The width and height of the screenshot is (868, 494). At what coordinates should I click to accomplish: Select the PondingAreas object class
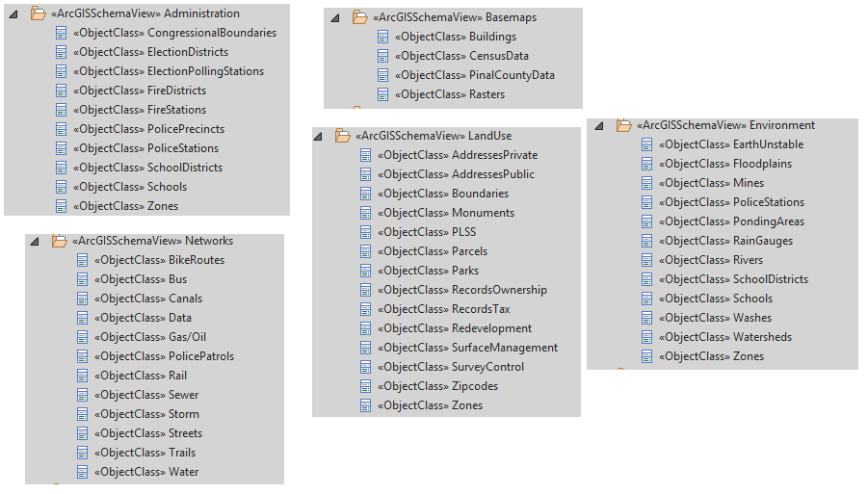[x=731, y=221]
